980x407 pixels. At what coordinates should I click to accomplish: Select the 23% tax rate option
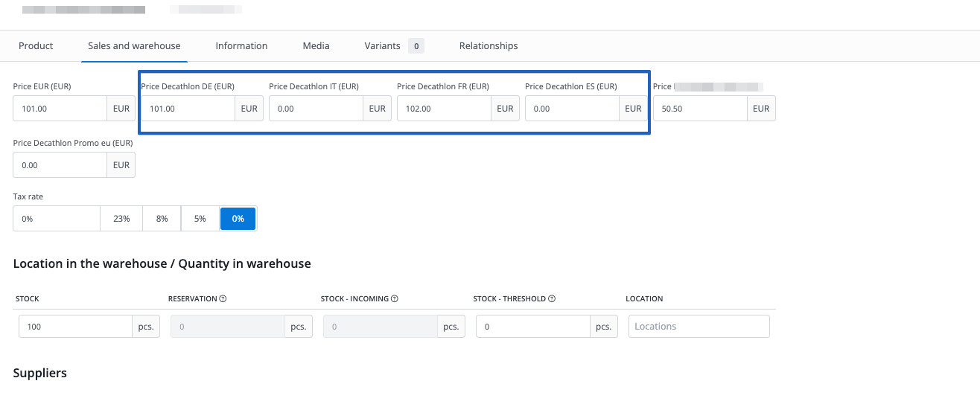click(x=121, y=219)
